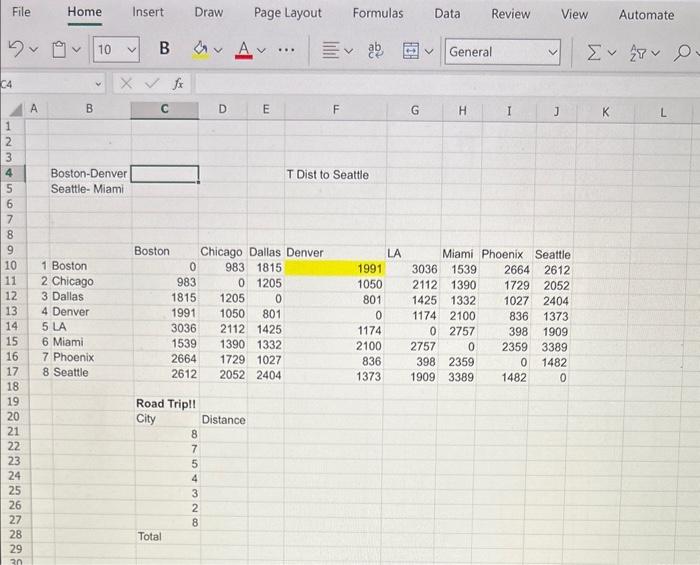Image resolution: width=700 pixels, height=565 pixels.
Task: Click the Find search magnifier icon
Action: point(682,53)
